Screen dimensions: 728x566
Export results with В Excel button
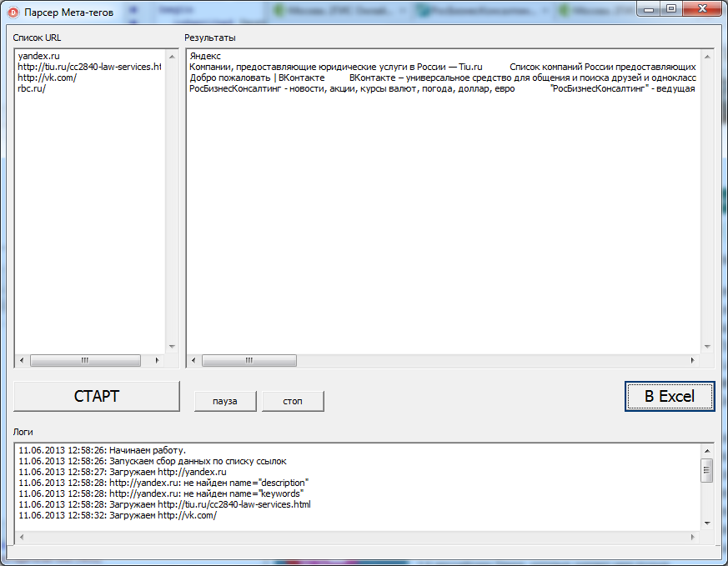coord(670,396)
